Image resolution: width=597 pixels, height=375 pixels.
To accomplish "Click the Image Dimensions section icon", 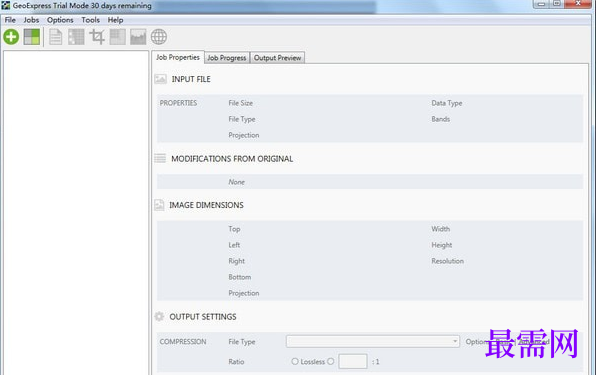I will (159, 205).
